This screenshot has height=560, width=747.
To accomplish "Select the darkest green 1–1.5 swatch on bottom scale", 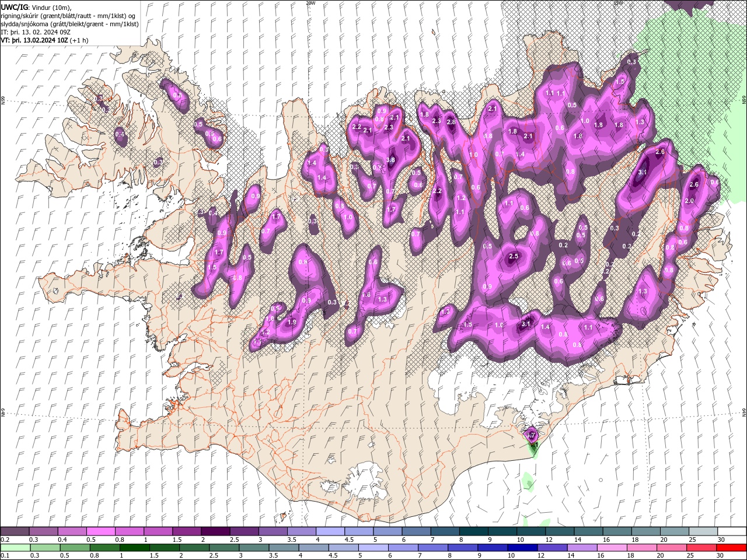I will coord(135,548).
